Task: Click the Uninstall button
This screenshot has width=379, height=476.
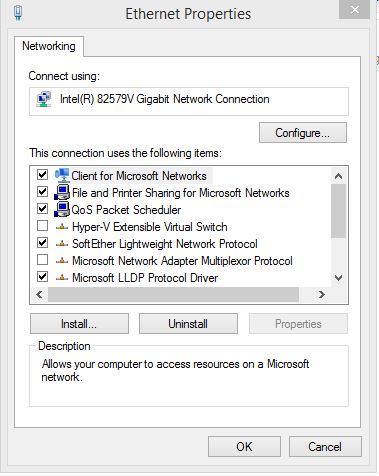Action: 188,324
